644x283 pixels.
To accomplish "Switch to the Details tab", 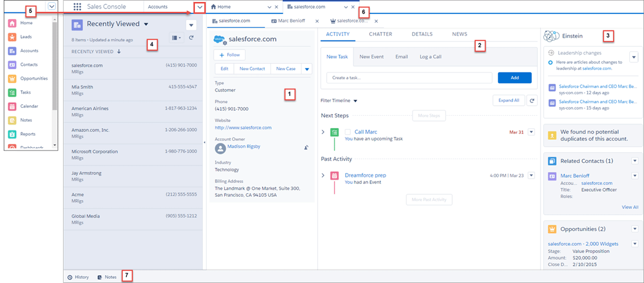I will point(422,34).
